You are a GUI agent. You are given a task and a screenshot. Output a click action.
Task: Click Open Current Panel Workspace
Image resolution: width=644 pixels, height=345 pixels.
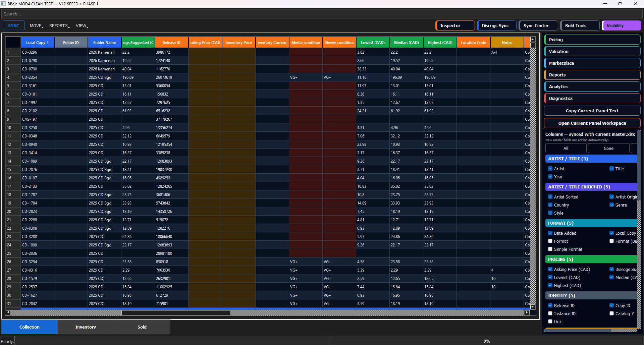pos(592,123)
